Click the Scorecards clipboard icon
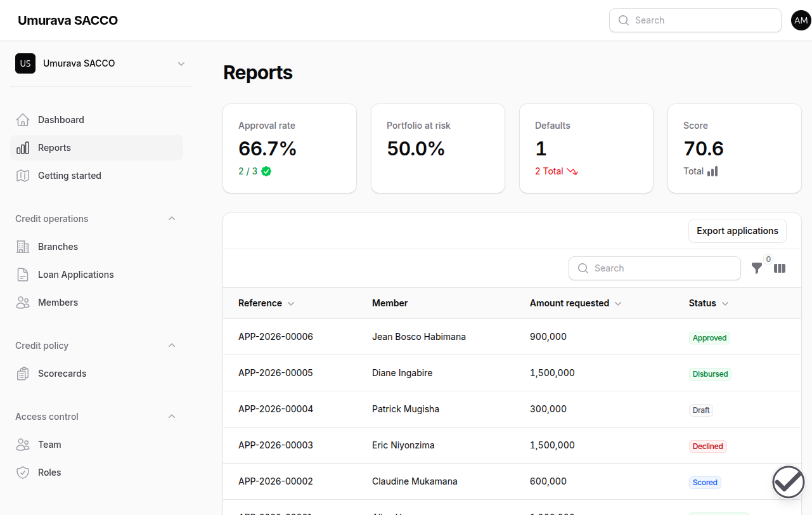 point(23,374)
